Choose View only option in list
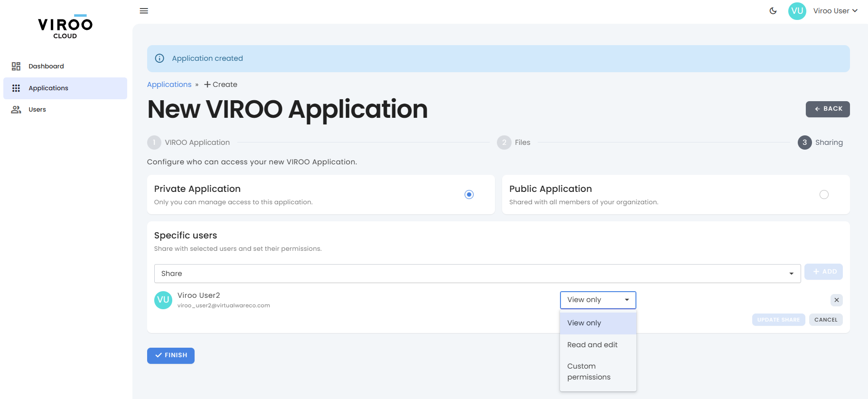 coord(598,323)
